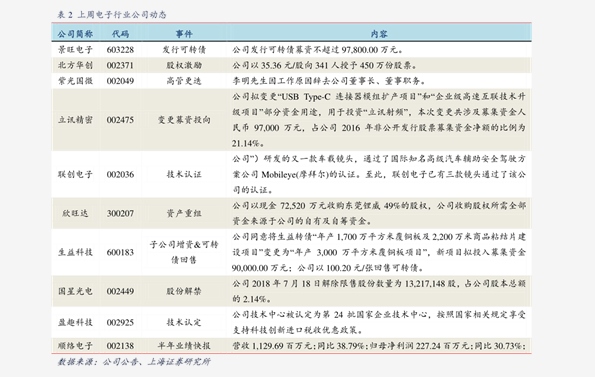Select the 景旺电子 company cell
The image size is (595, 377).
(75, 50)
